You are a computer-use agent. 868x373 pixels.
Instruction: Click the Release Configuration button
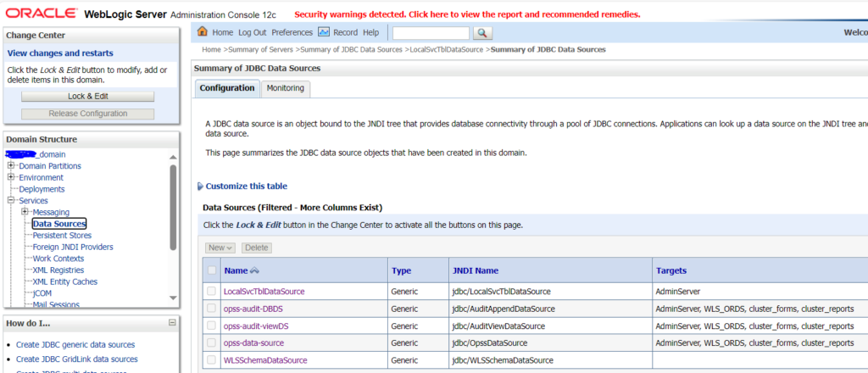[87, 114]
